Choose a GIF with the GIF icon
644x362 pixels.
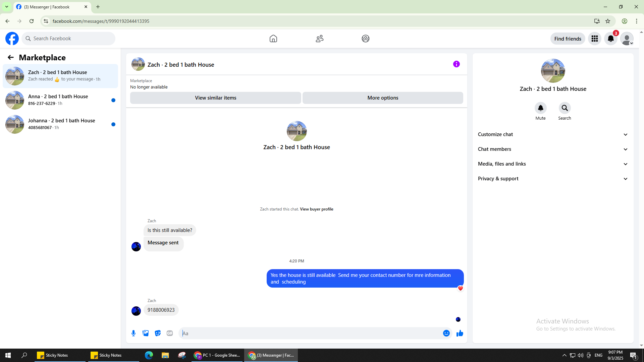point(170,333)
